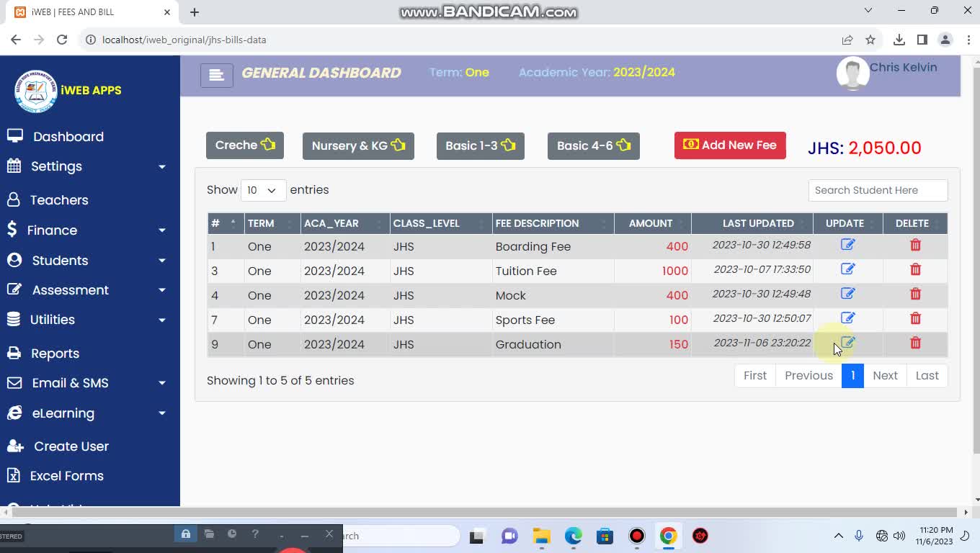
Task: Open Reports in the sidebar
Action: click(55, 354)
